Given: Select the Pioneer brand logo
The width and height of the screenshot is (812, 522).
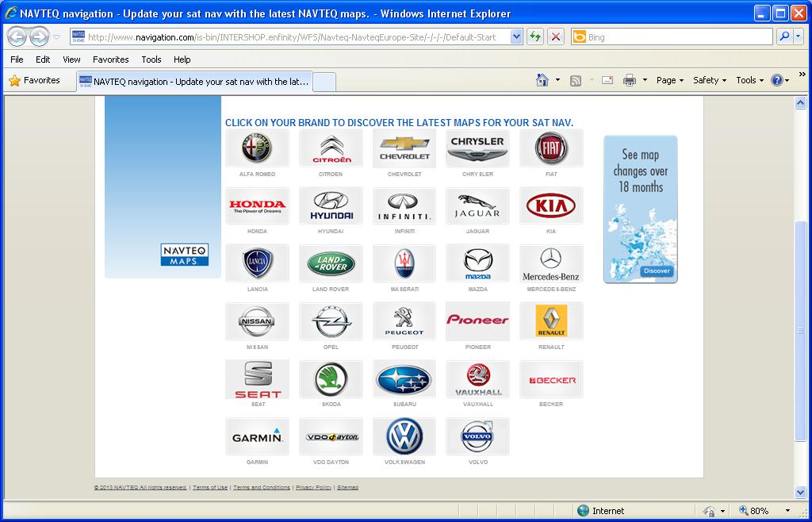Looking at the screenshot, I should point(477,320).
